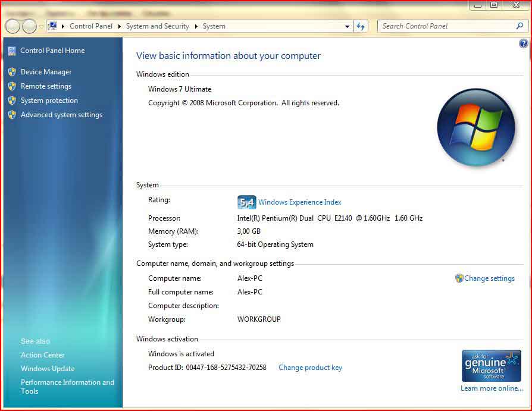The image size is (532, 411).
Task: Click the 3,00 GB memory value
Action: pyautogui.click(x=249, y=231)
